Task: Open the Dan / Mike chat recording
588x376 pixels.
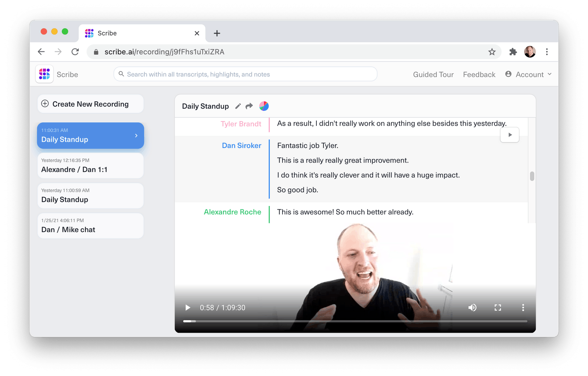Action: 90,226
